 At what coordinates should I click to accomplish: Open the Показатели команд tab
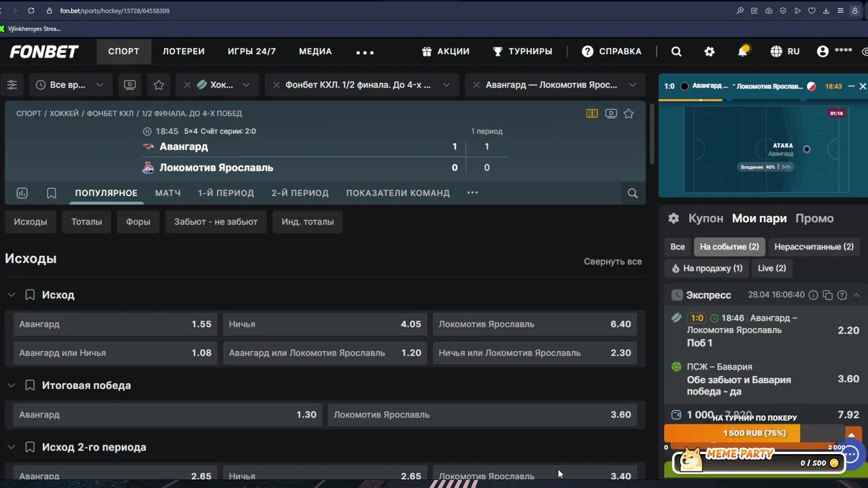point(398,193)
